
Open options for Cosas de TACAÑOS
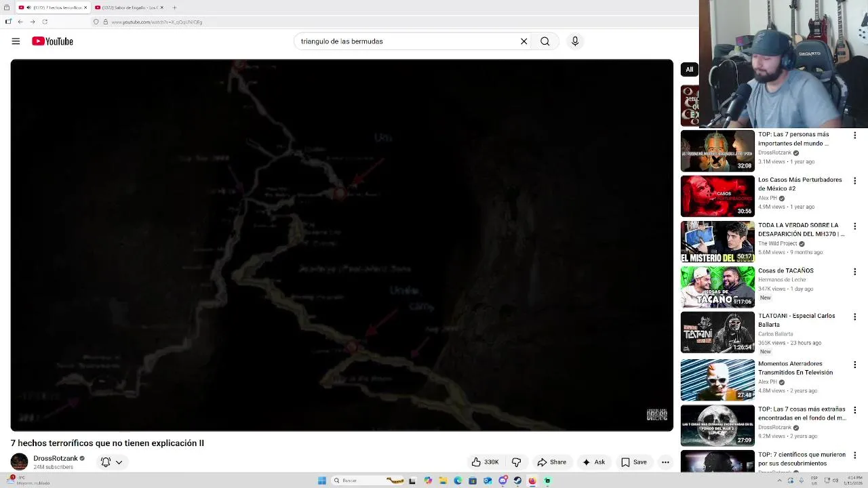[854, 272]
